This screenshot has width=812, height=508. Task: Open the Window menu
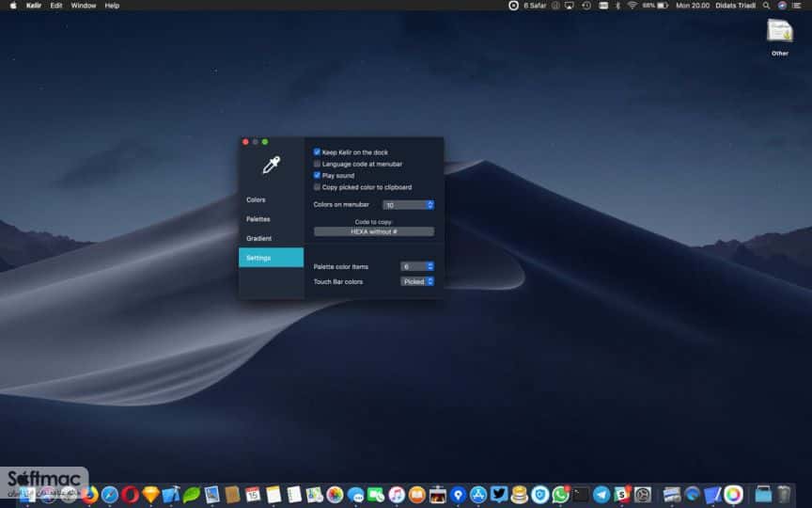pos(84,6)
